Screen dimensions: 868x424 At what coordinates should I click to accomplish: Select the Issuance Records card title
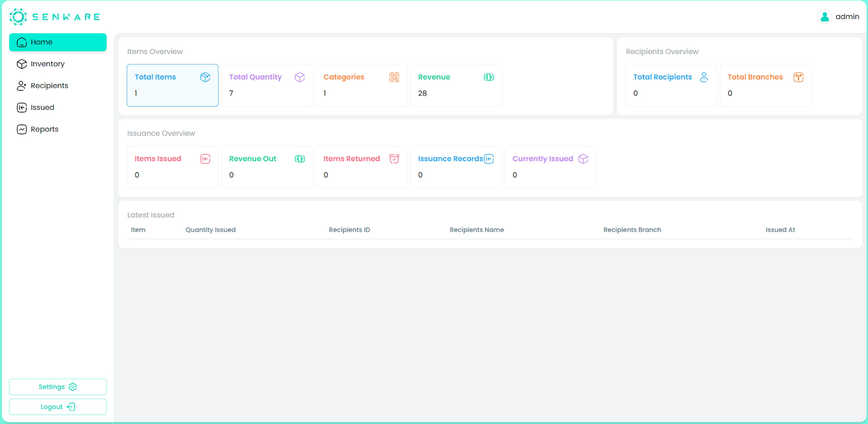(451, 159)
